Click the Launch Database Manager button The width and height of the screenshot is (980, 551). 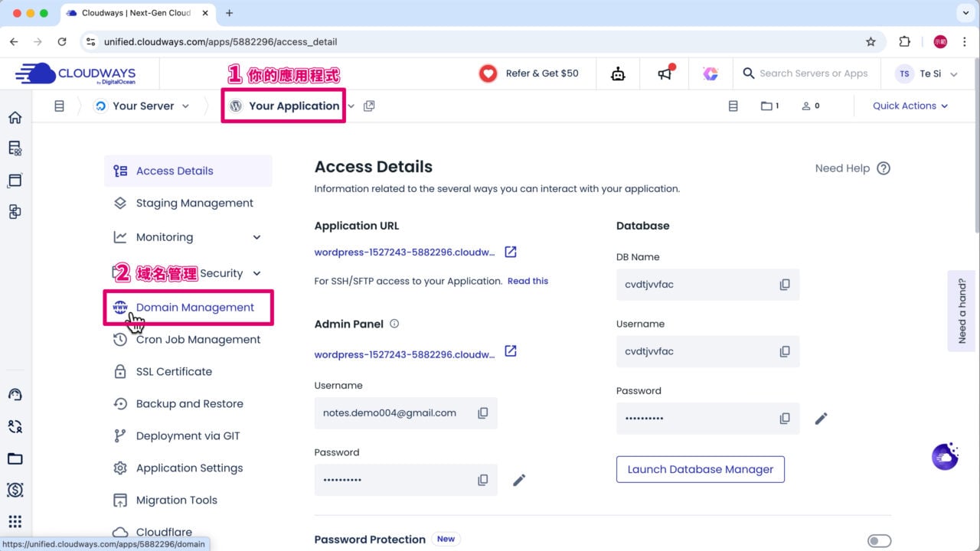[x=700, y=469]
